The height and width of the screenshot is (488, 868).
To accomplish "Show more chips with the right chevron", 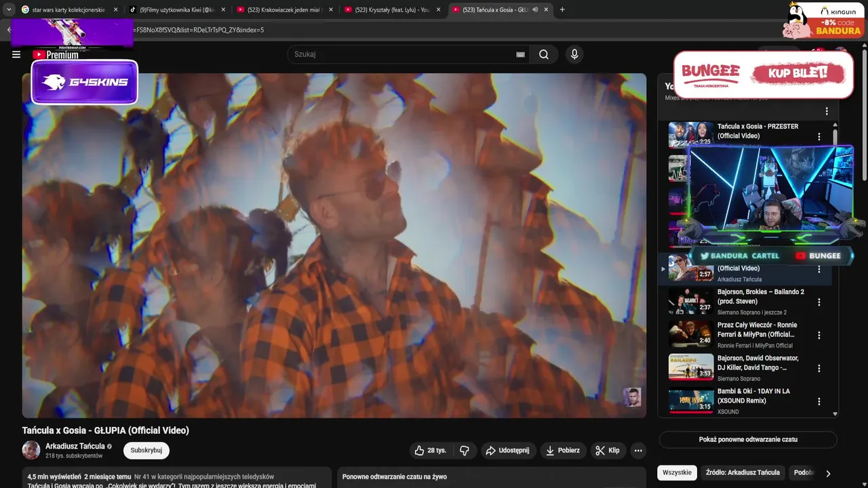I will [828, 473].
